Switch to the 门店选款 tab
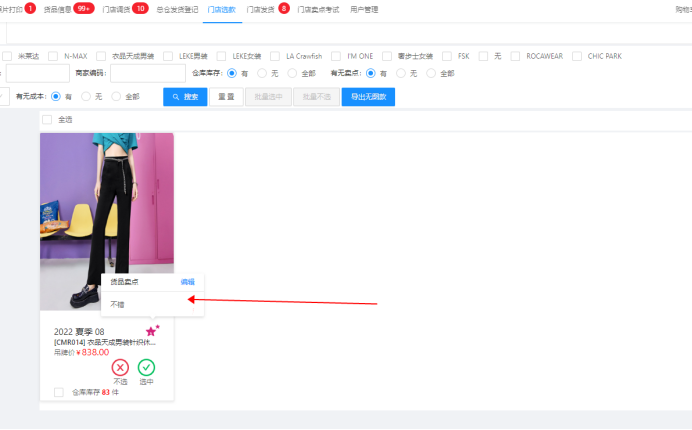 click(x=222, y=9)
